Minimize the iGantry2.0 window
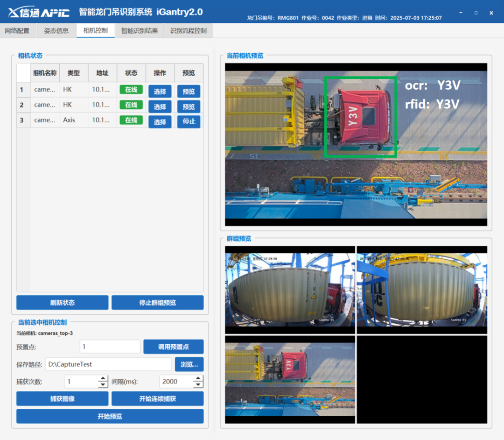504x440 pixels. tap(461, 13)
